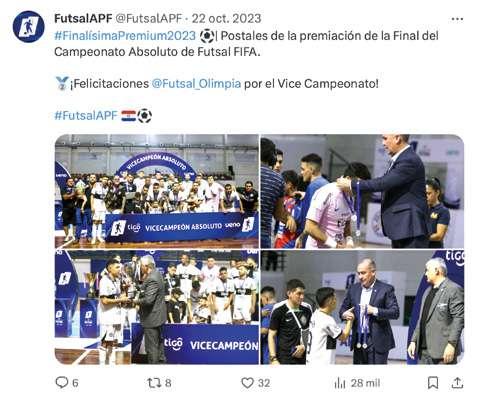Like the post with the heart icon
This screenshot has width=478, height=402.
[x=247, y=383]
